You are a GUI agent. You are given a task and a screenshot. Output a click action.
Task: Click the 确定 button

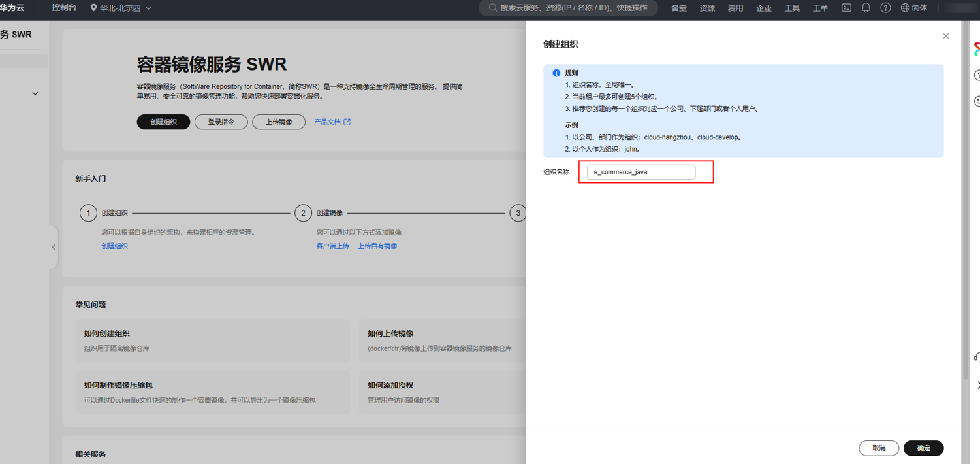click(x=923, y=448)
